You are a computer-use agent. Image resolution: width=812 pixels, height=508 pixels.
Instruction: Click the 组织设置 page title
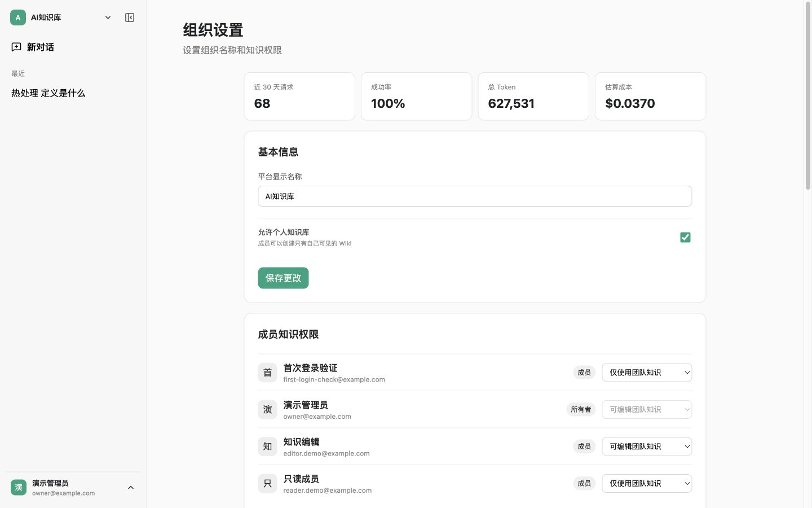click(x=213, y=30)
